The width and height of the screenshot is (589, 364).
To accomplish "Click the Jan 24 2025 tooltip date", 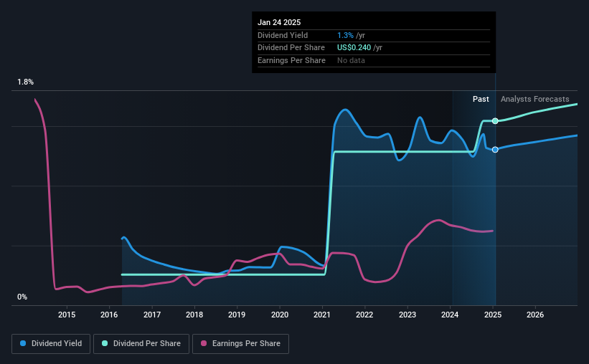I will (x=279, y=22).
